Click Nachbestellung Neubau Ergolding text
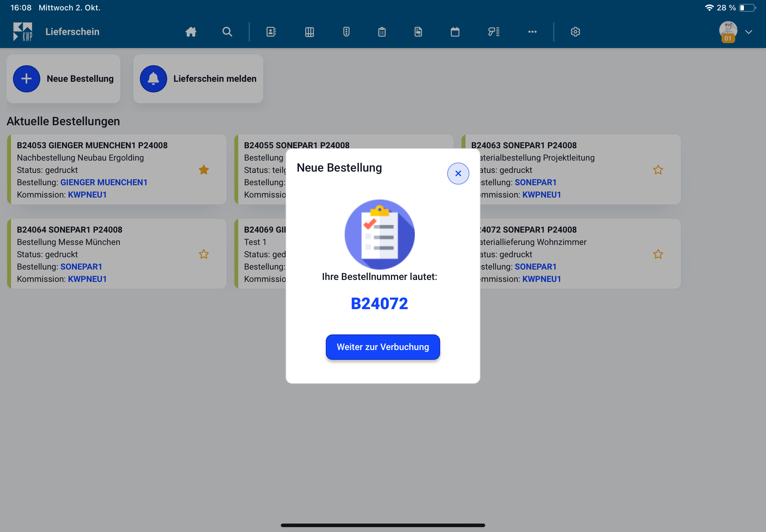 (x=80, y=158)
